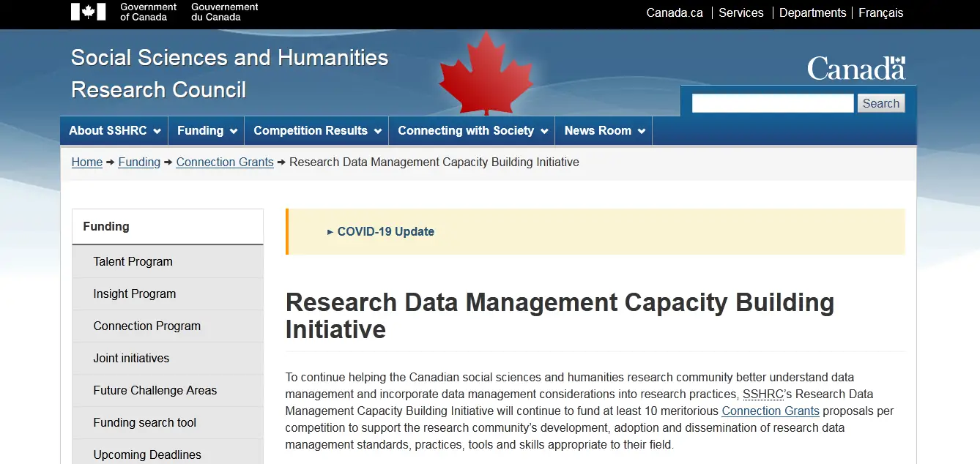Expand the COVID-19 Update section

tap(385, 231)
